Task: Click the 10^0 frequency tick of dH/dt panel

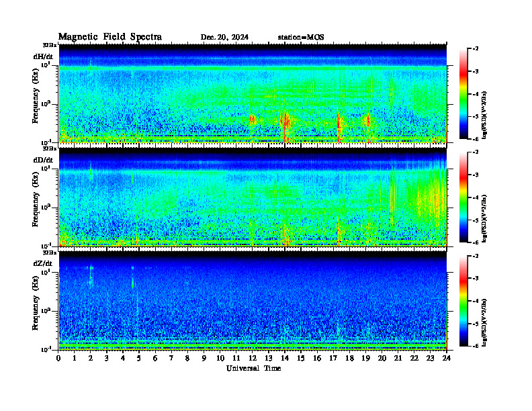Action: [x=46, y=104]
